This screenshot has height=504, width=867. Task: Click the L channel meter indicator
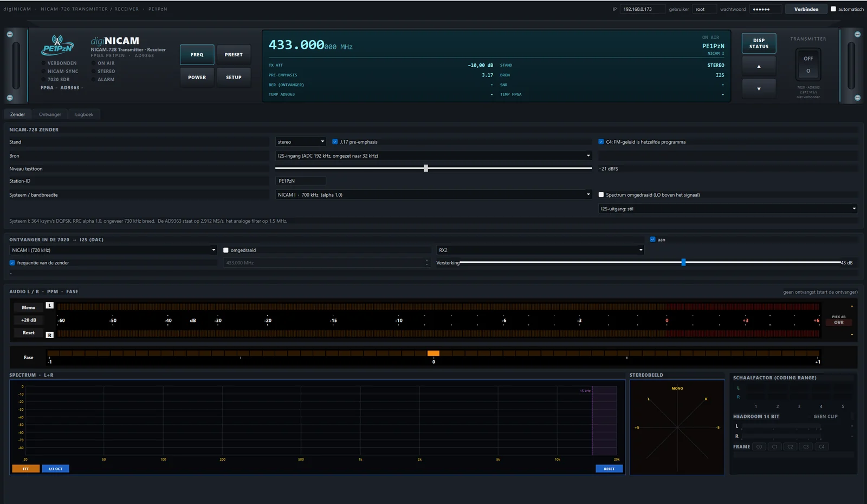(50, 306)
